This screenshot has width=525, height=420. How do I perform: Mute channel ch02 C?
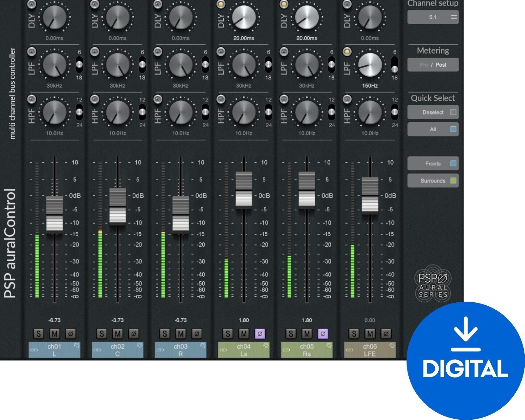click(118, 334)
